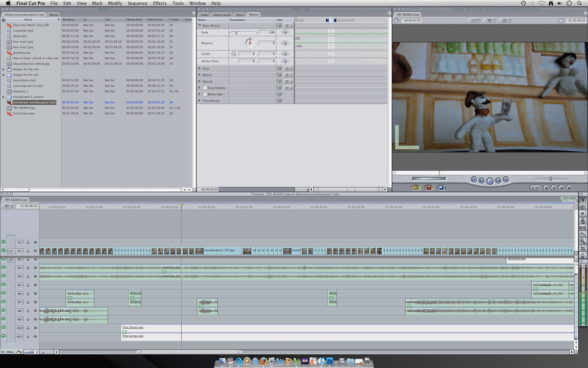Expand the Crop section

200,68
